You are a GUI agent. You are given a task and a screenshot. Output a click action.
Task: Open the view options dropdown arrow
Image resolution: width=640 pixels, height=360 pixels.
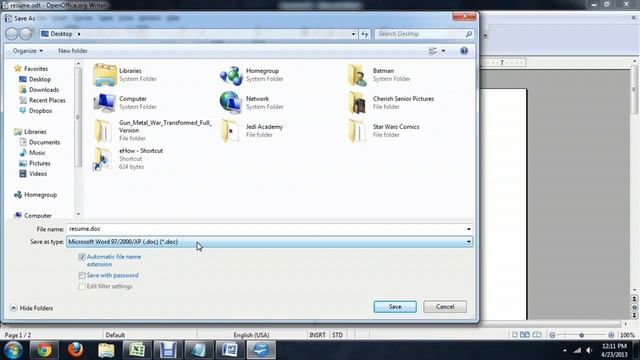point(443,51)
